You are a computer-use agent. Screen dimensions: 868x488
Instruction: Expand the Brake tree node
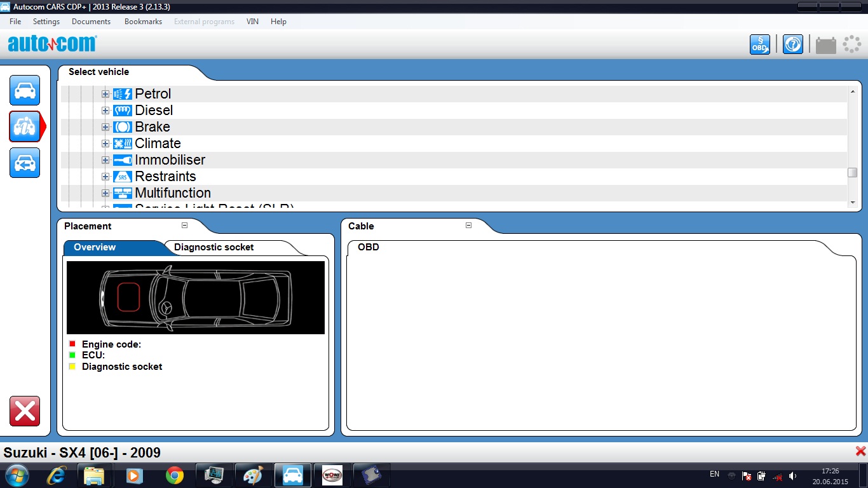click(x=105, y=127)
